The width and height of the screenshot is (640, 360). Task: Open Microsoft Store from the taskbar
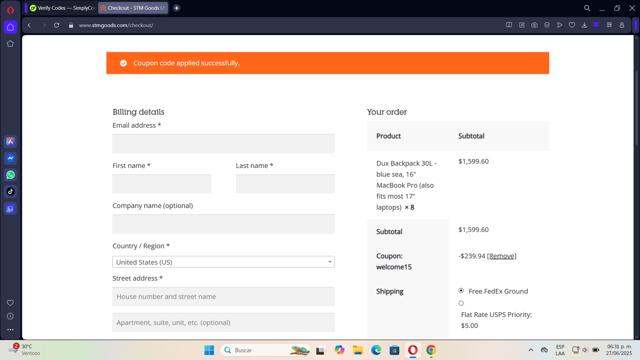[x=394, y=350]
